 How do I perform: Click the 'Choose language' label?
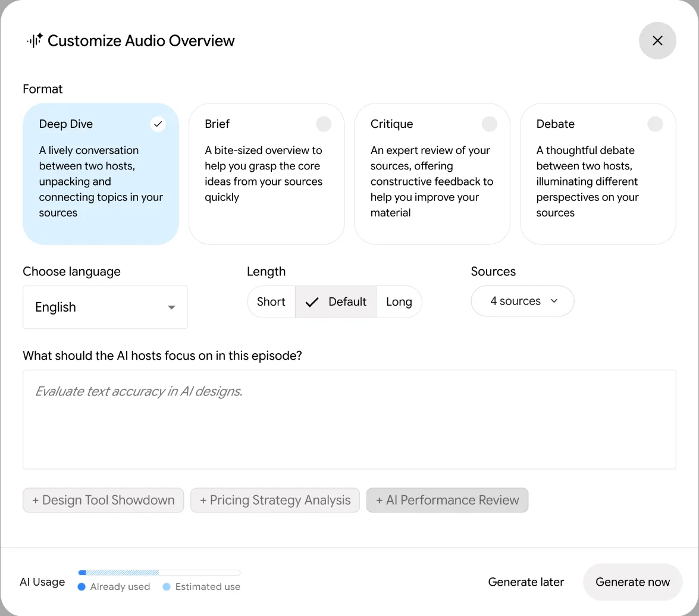(x=72, y=271)
